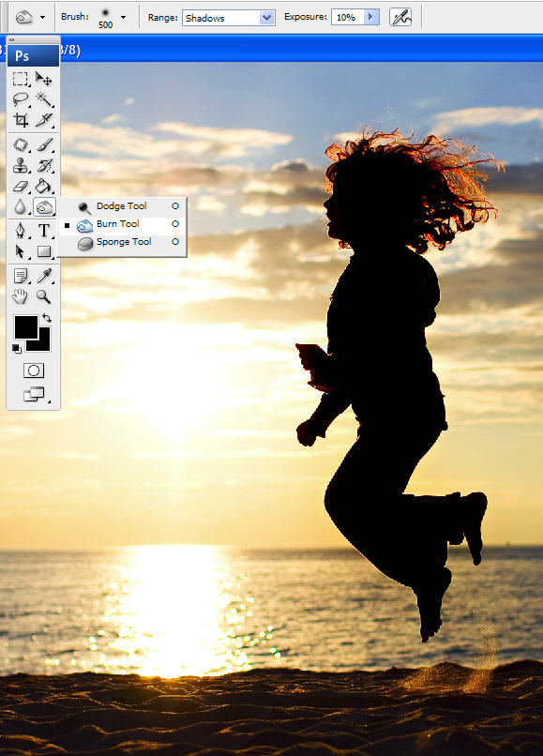This screenshot has height=756, width=543.
Task: Choose the Zoom magnifier tool
Action: [x=44, y=296]
